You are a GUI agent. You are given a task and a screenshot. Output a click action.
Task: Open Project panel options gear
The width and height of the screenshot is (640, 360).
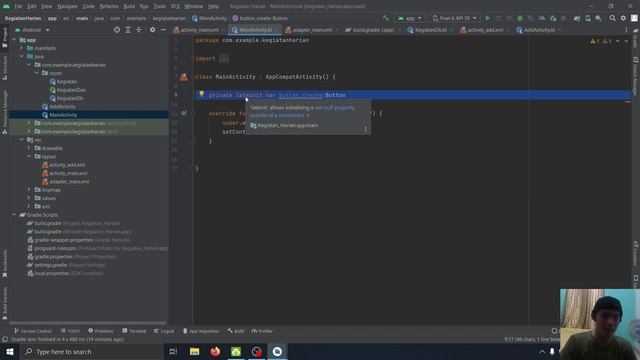152,30
